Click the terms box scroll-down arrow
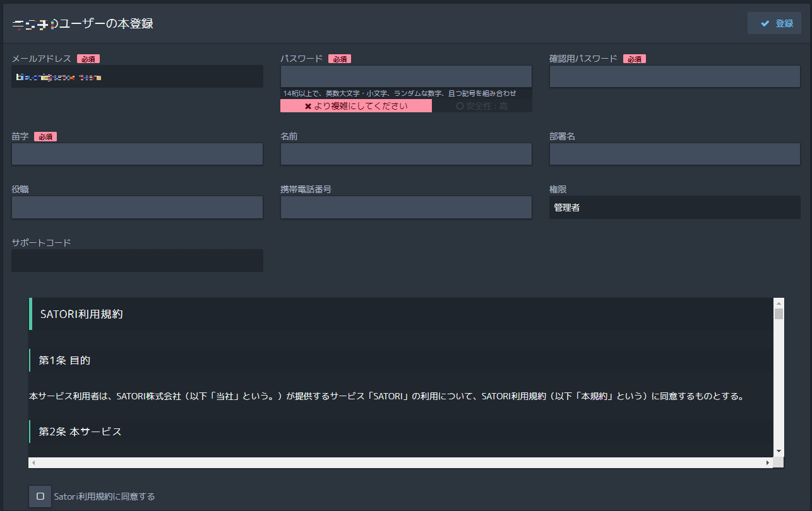 [x=779, y=451]
